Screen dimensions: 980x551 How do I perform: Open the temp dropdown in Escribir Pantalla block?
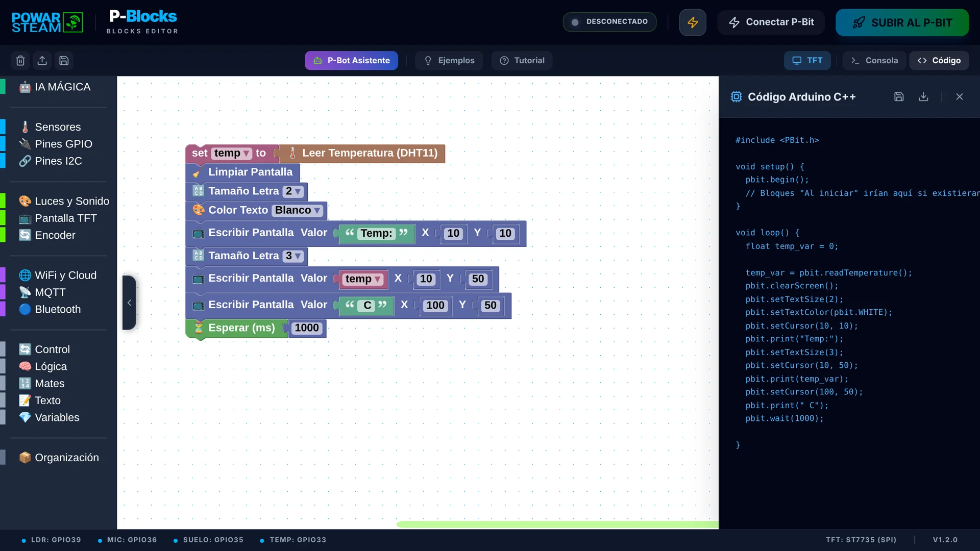[363, 279]
